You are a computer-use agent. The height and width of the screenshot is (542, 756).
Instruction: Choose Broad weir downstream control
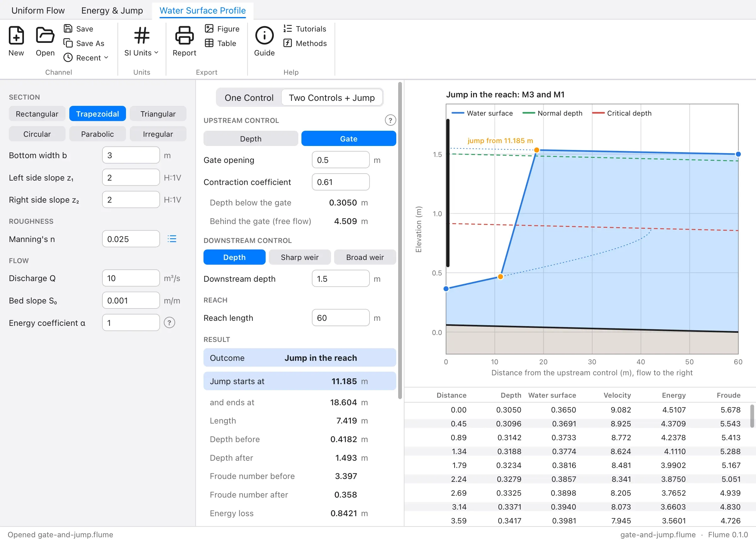click(x=365, y=257)
